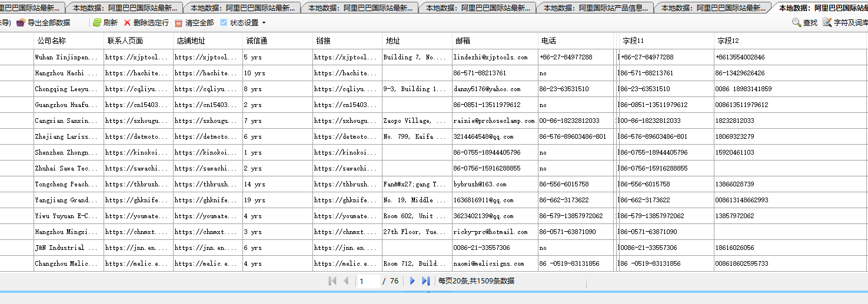Image resolution: width=868 pixels, height=304 pixels.
Task: Click the +8613554002846 字段12 cell
Action: pos(790,58)
